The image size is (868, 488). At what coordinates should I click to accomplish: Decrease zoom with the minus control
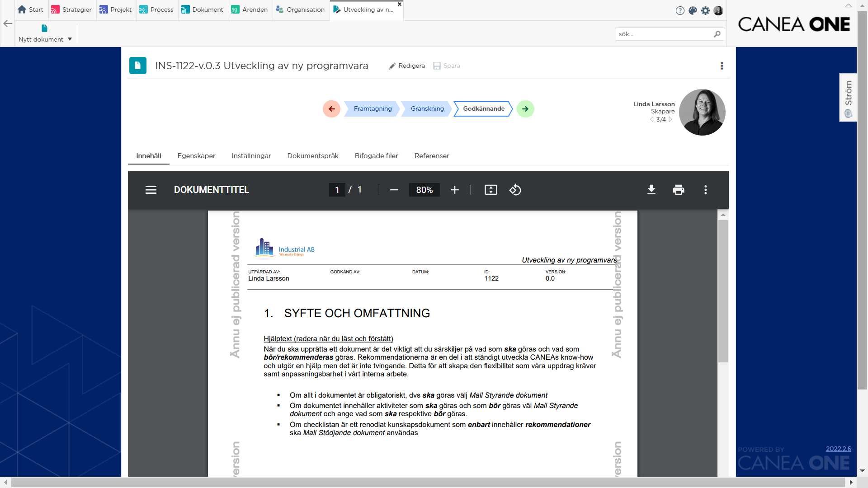point(394,190)
